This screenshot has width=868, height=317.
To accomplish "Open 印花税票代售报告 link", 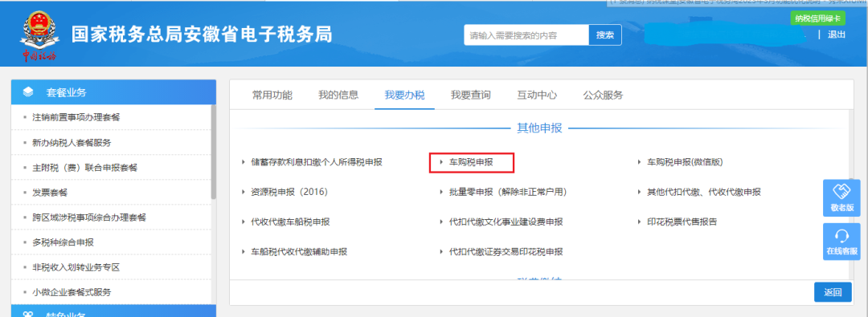I will pos(682,221).
